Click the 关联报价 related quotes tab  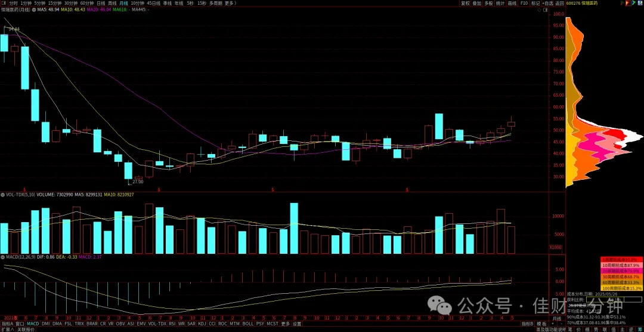[x=26, y=330]
